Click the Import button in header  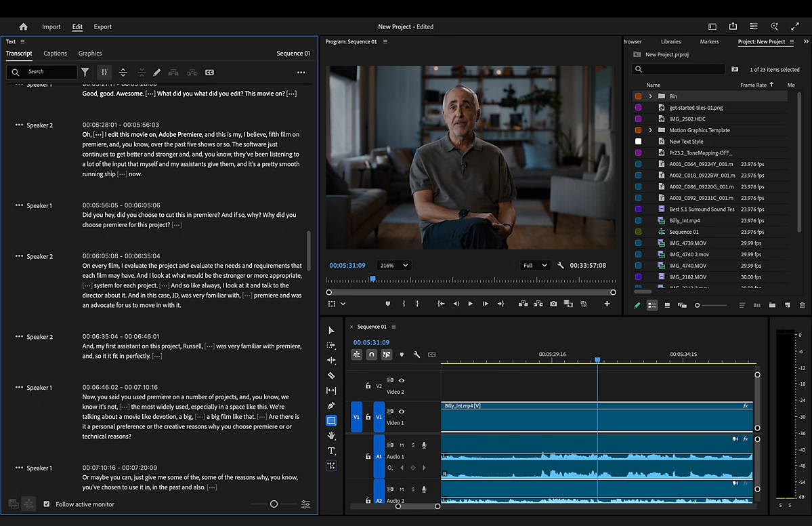[51, 27]
